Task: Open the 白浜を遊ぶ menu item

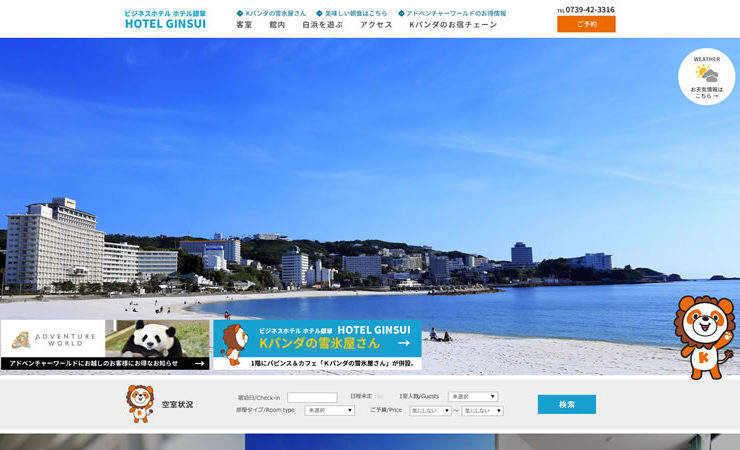Action: click(x=322, y=25)
